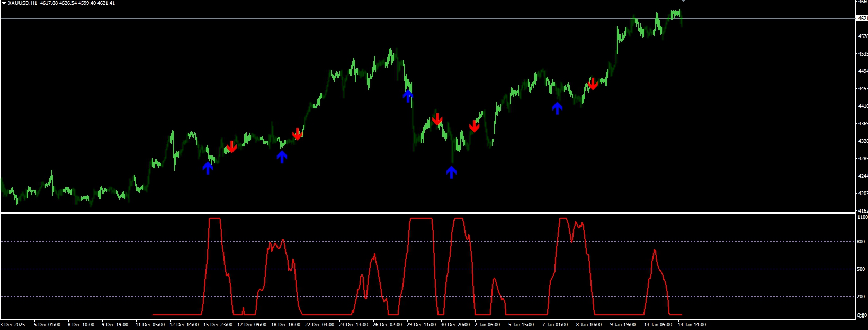This screenshot has height=330, width=868.
Task: Click the XAUUSD,H1 symbol title text
Action: pos(23,3)
